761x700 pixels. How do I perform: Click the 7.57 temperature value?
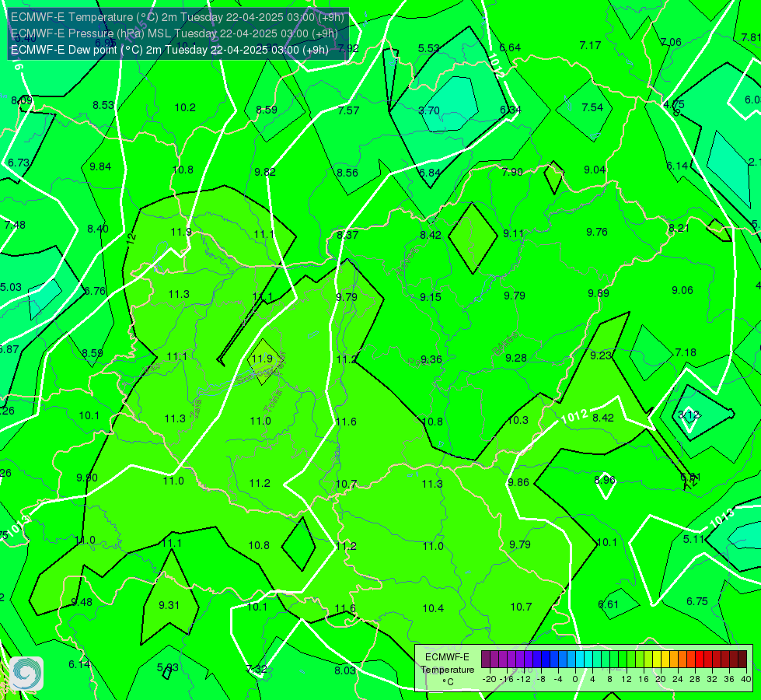click(348, 110)
